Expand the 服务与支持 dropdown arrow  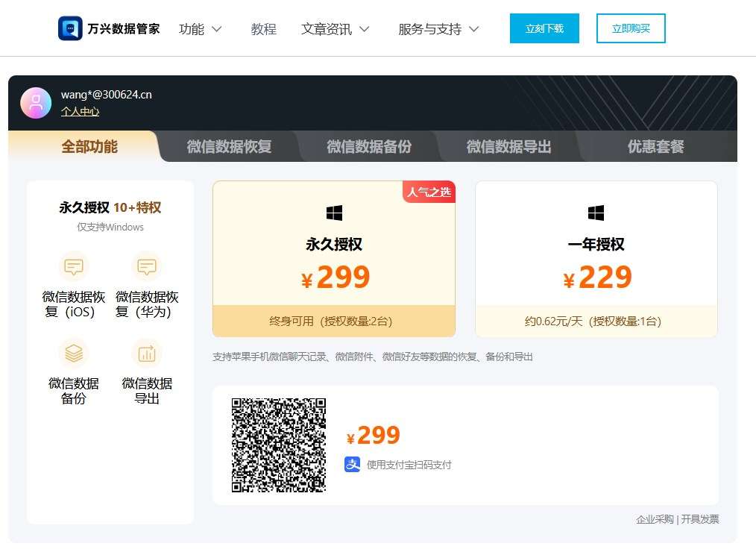pyautogui.click(x=474, y=29)
